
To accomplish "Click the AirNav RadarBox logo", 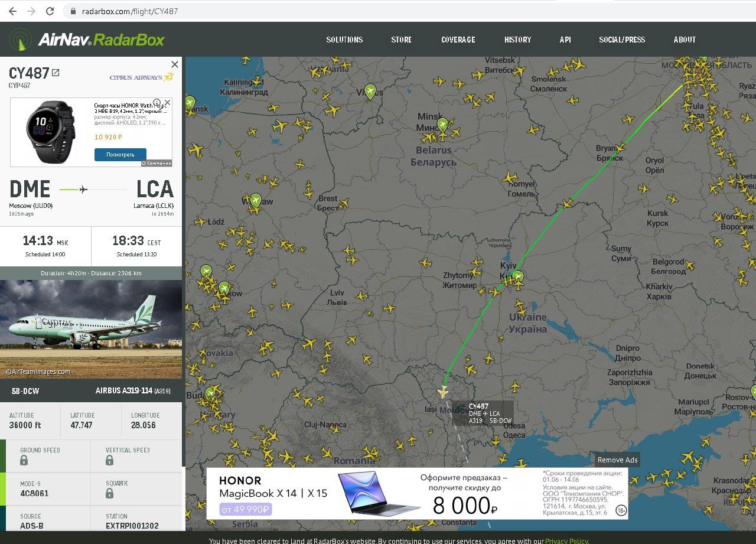I will (86, 40).
